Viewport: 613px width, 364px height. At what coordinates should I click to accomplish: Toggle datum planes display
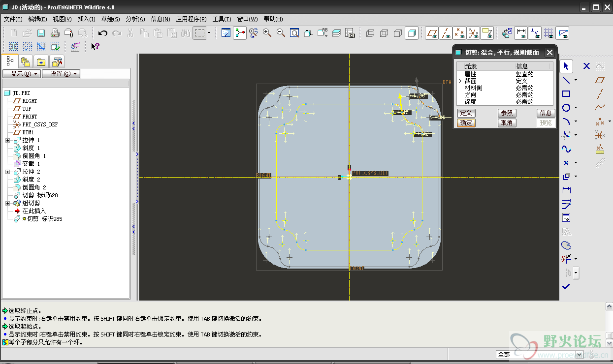point(432,33)
